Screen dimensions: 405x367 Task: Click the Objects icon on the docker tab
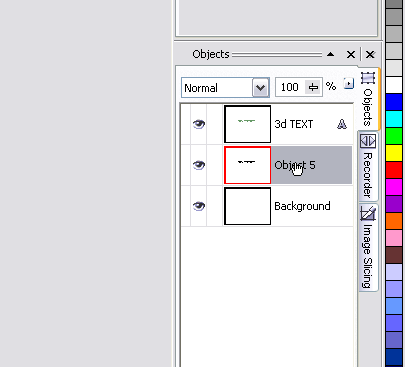click(x=368, y=78)
